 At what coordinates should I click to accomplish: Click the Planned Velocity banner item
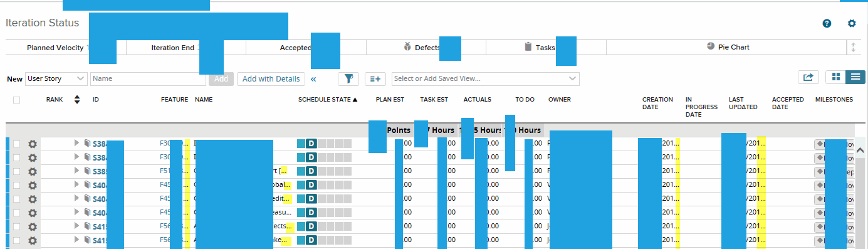66,48
